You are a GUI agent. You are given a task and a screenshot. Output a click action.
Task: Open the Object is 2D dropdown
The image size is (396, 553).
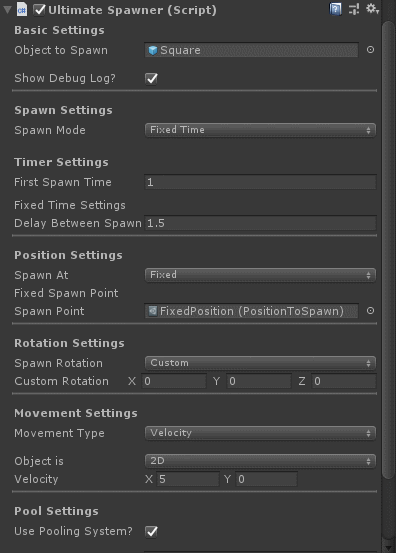260,461
